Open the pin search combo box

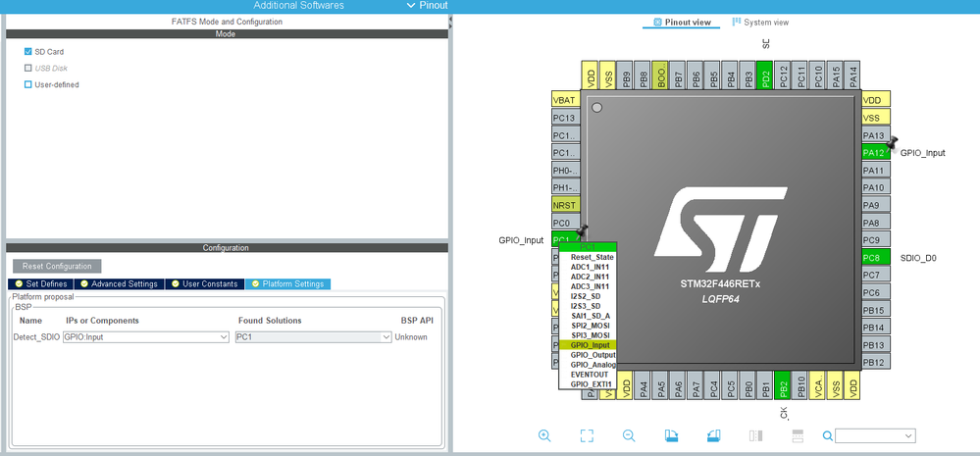click(x=875, y=435)
